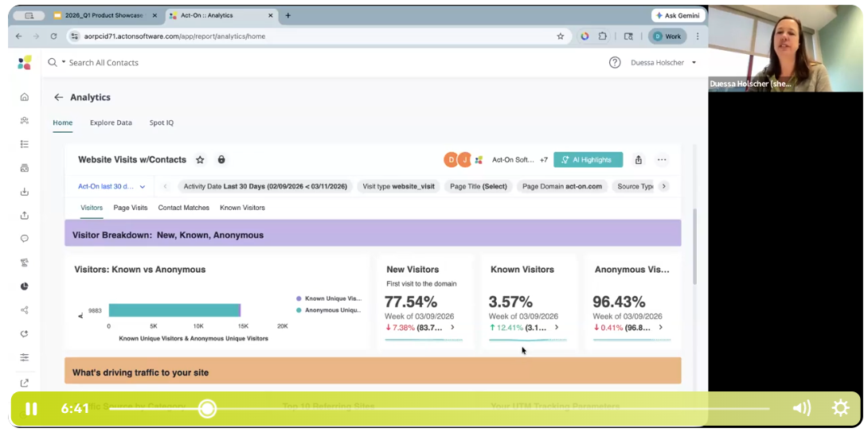Click the video progress slider handle

(x=208, y=409)
